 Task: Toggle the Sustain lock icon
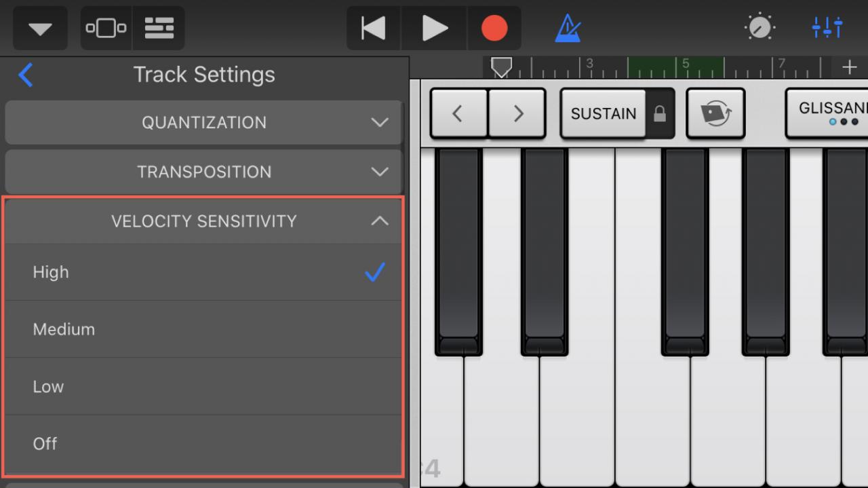[659, 114]
